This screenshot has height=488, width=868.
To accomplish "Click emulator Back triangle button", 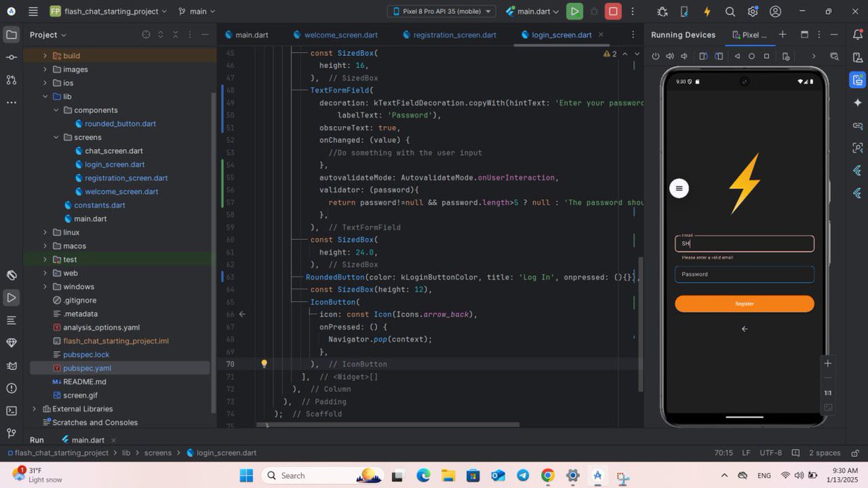I will click(737, 56).
